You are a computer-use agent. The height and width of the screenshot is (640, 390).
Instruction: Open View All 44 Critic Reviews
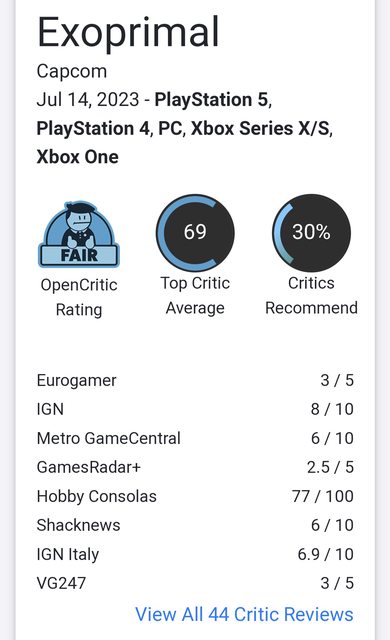click(244, 614)
